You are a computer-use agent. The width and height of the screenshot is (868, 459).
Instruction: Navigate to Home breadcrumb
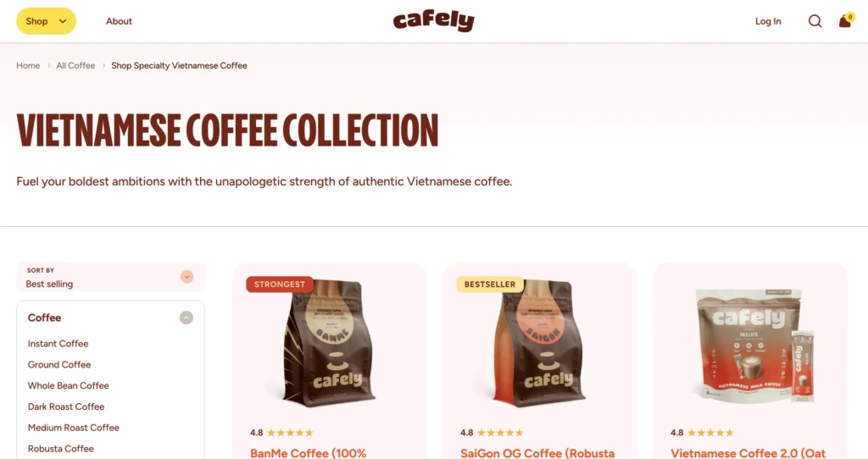[28, 65]
